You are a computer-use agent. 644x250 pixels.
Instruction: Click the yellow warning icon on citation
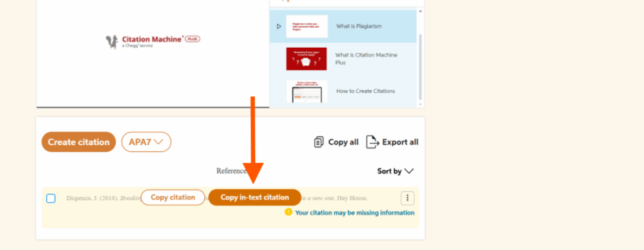point(288,212)
